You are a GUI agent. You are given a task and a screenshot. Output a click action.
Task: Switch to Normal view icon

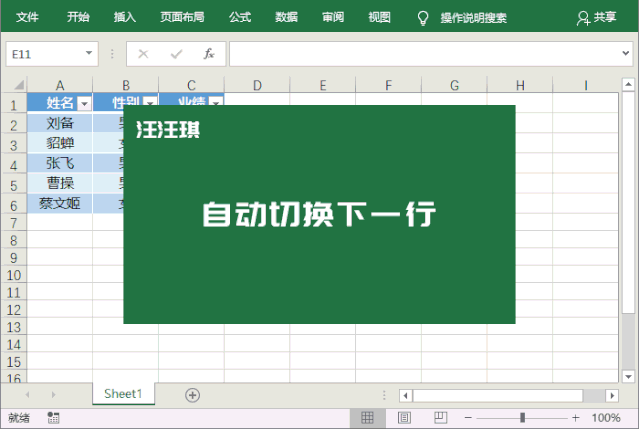click(x=367, y=418)
